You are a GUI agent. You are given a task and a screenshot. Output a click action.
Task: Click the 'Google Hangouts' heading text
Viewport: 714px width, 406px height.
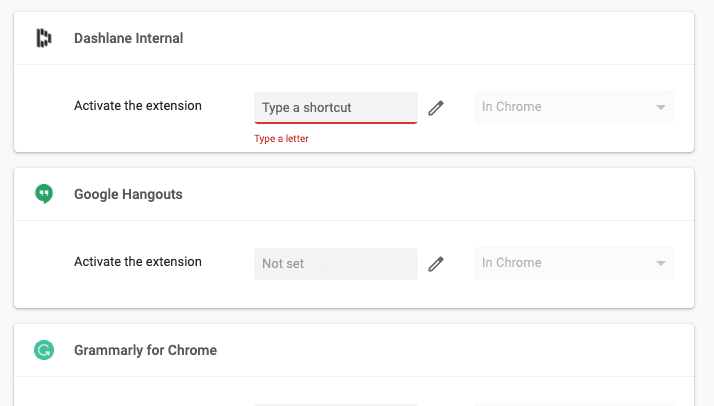pyautogui.click(x=128, y=194)
